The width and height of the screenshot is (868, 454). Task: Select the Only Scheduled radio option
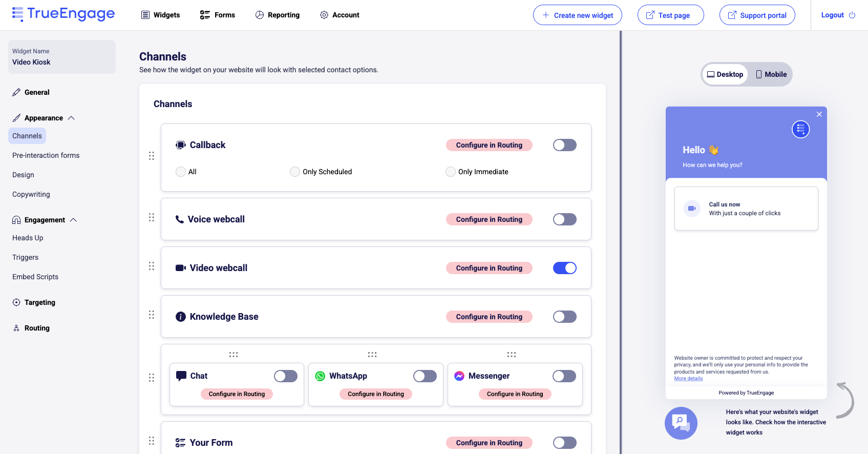click(x=295, y=172)
